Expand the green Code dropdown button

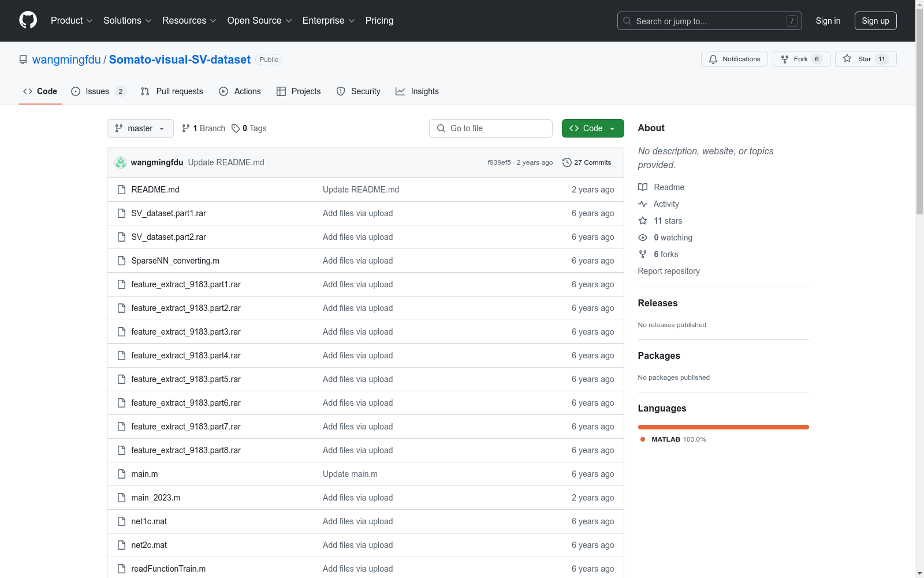593,128
